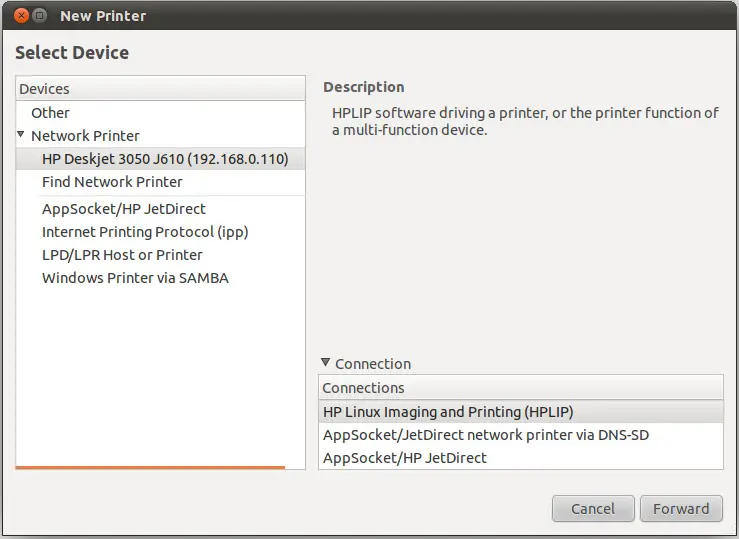Click the Connections column header

click(x=520, y=388)
